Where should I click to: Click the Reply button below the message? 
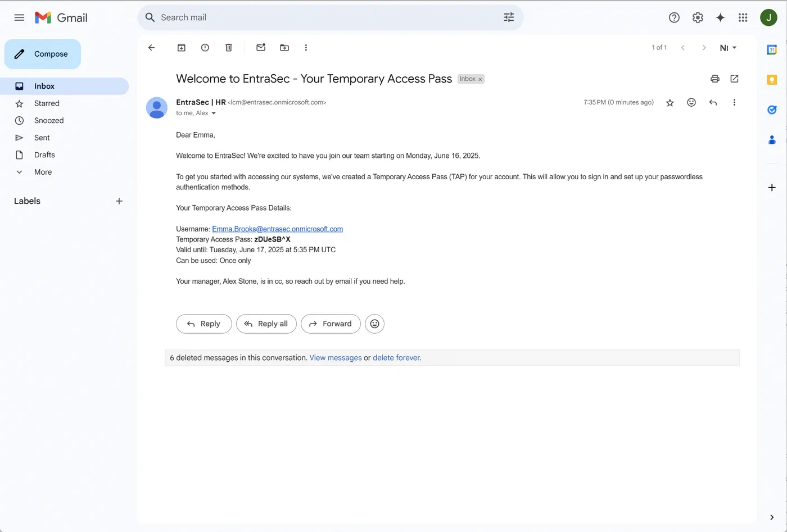(x=203, y=324)
